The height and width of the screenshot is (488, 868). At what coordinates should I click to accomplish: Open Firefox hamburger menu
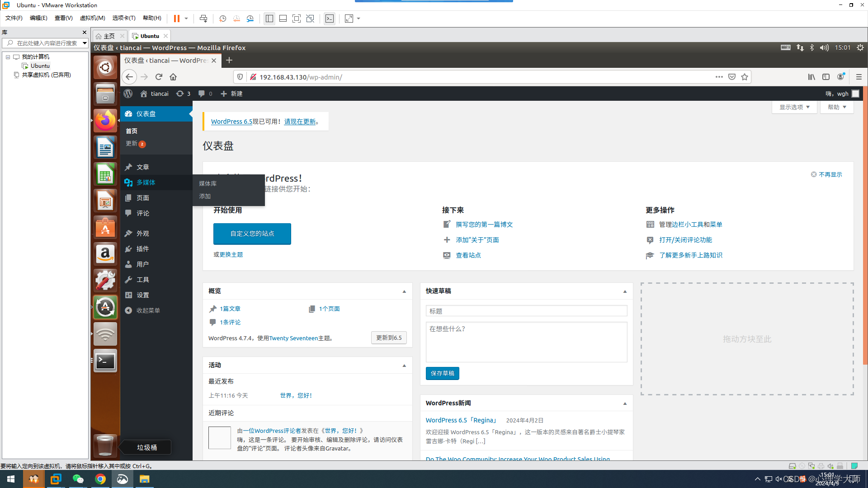(x=859, y=77)
